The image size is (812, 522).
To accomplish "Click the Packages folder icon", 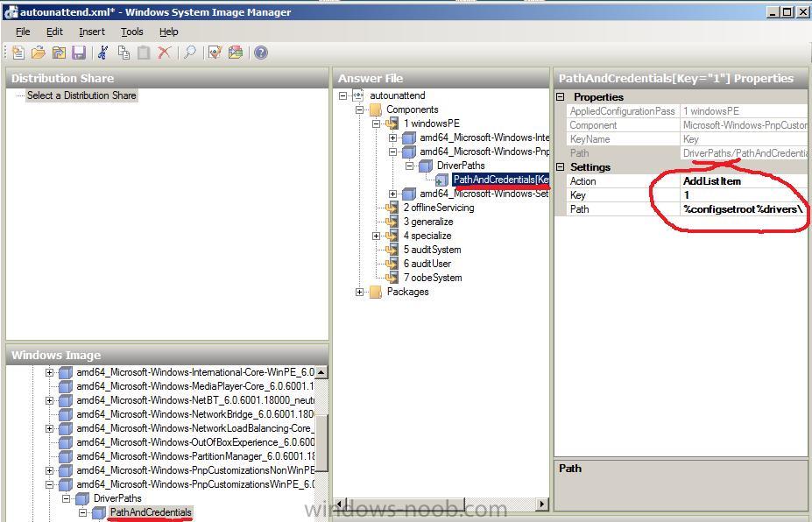I will 376,292.
